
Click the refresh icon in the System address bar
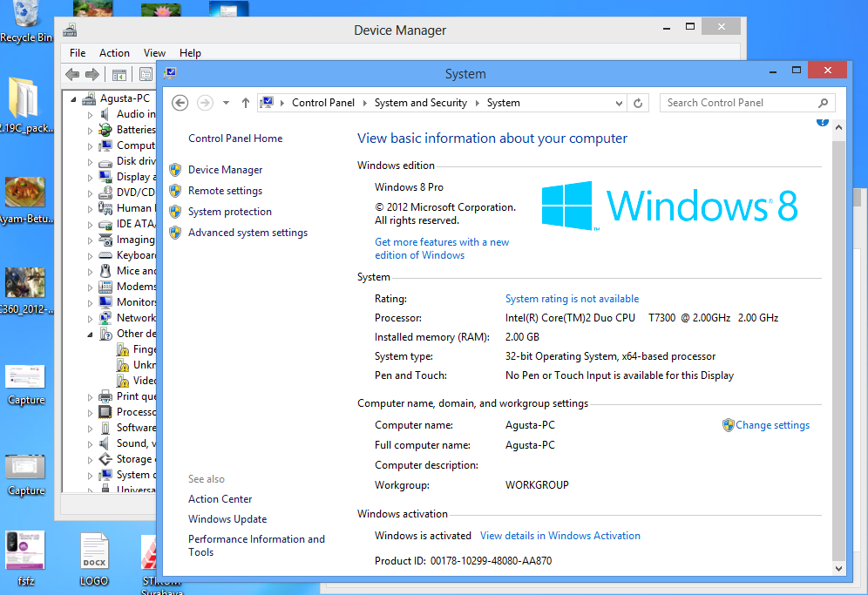pyautogui.click(x=638, y=103)
